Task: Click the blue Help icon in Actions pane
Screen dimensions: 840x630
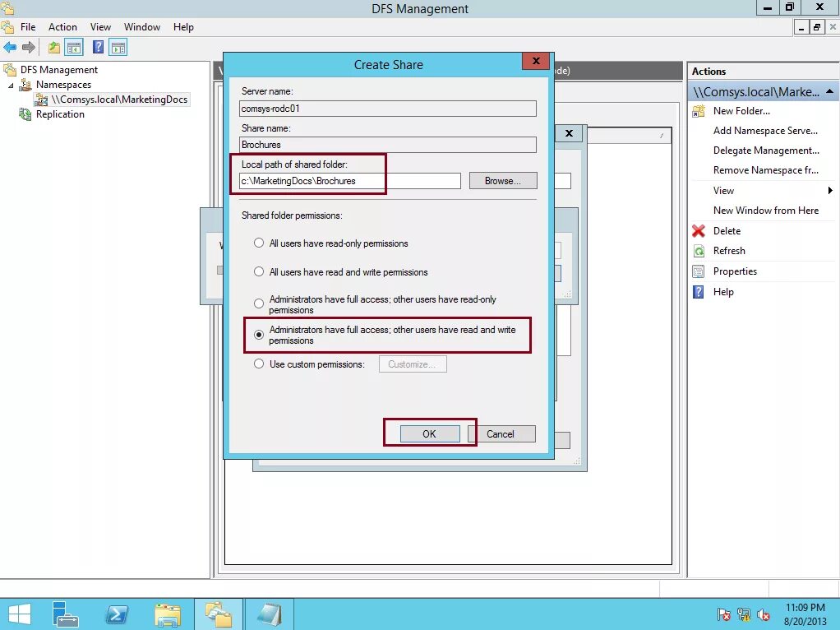Action: (x=699, y=292)
